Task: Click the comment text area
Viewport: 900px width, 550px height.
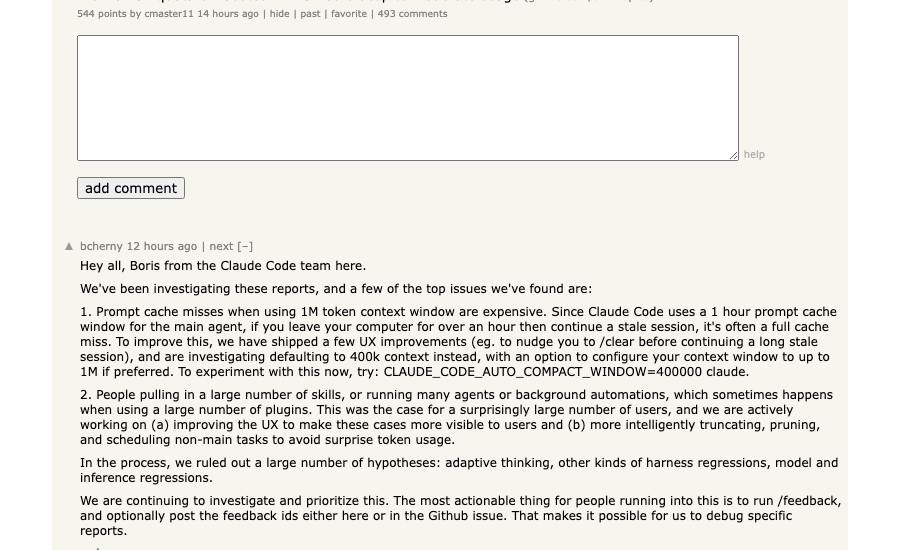Action: tap(407, 98)
